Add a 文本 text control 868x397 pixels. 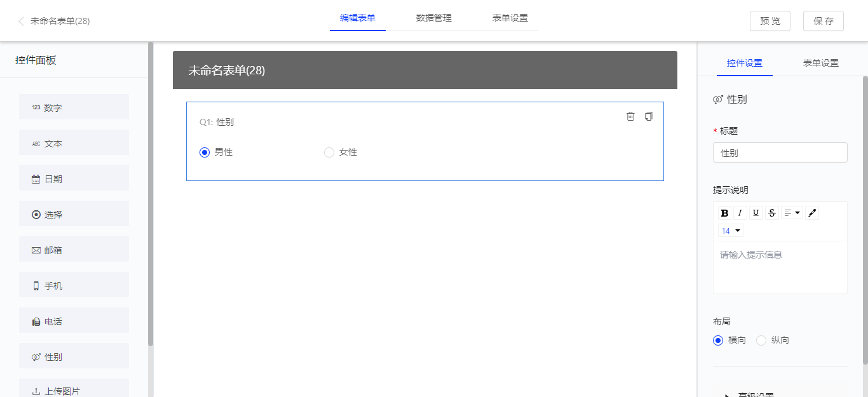74,142
